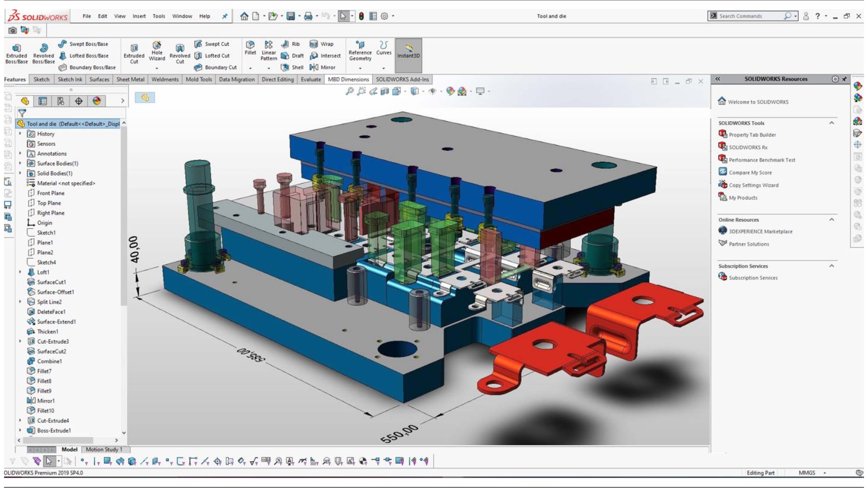Select the Revolved Cut tool
Screen dimensions: 868x488
(x=180, y=54)
